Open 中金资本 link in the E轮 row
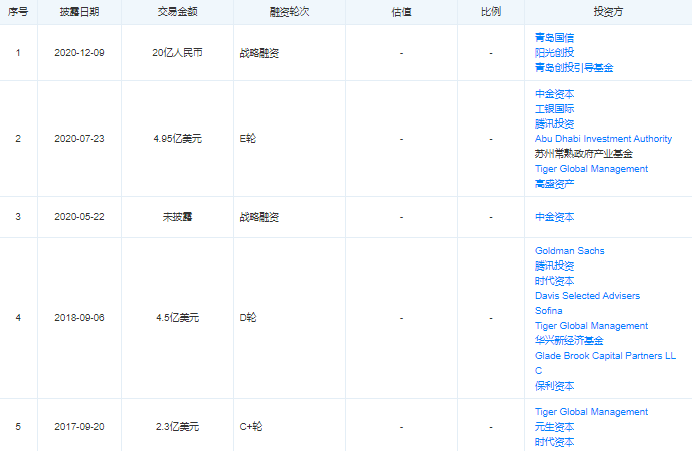Screen dimensions: 692x451 [x=554, y=94]
